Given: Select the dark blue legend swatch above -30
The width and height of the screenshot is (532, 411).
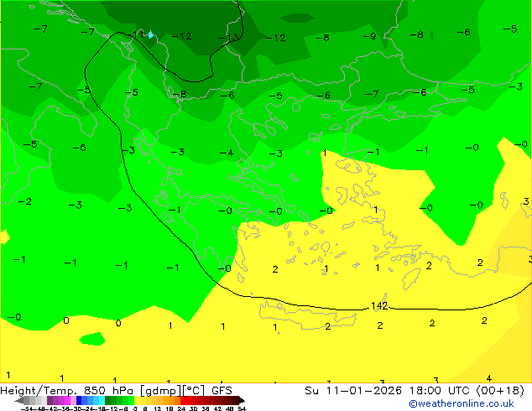Looking at the screenshot, I should click(79, 401).
